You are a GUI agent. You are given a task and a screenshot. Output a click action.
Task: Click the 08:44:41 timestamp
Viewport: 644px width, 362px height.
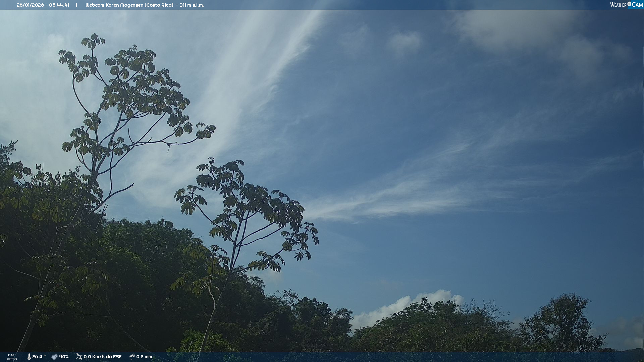pyautogui.click(x=59, y=5)
